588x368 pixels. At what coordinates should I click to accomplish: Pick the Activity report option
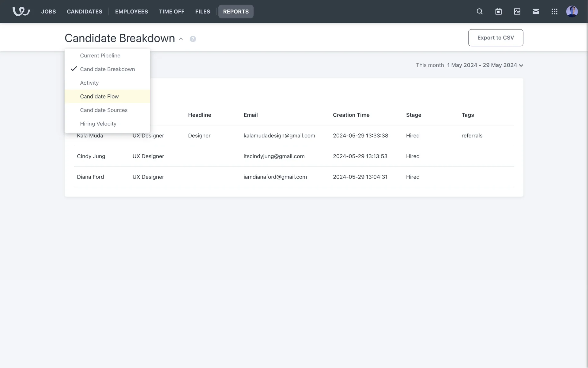[89, 83]
